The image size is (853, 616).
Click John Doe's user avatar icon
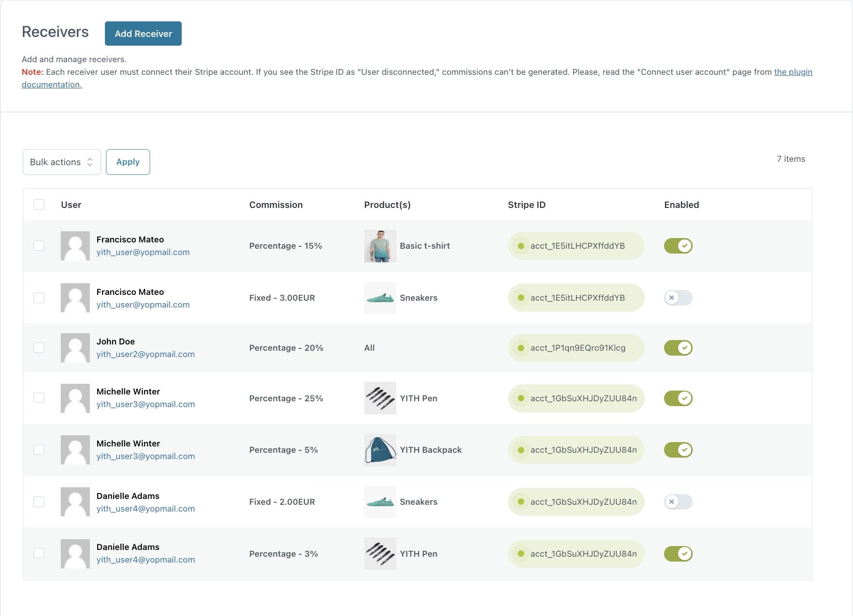coord(75,348)
